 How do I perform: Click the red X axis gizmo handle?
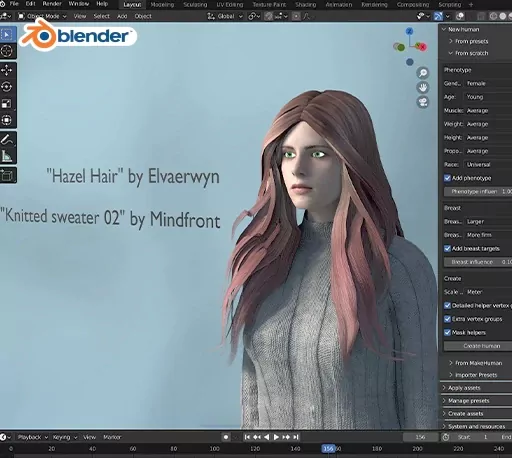tap(422, 47)
